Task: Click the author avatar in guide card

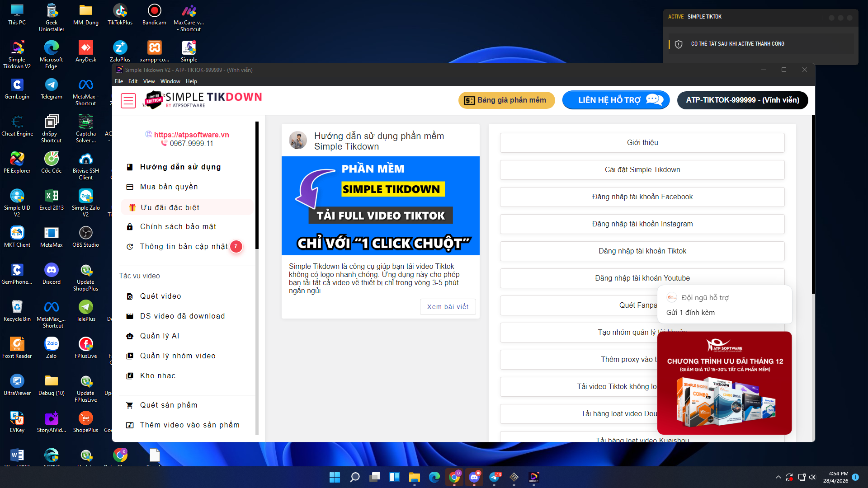Action: click(x=298, y=141)
